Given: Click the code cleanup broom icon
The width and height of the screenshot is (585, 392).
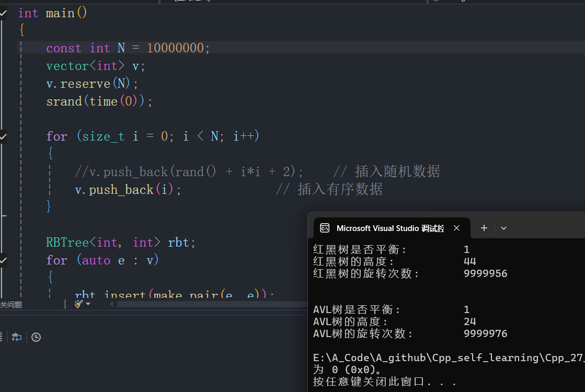Looking at the screenshot, I should [x=79, y=304].
